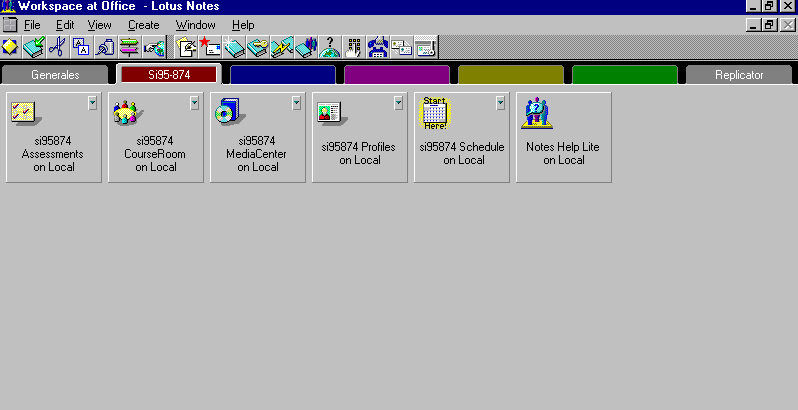Switch to the blank green workspace tab
798x410 pixels.
click(624, 75)
